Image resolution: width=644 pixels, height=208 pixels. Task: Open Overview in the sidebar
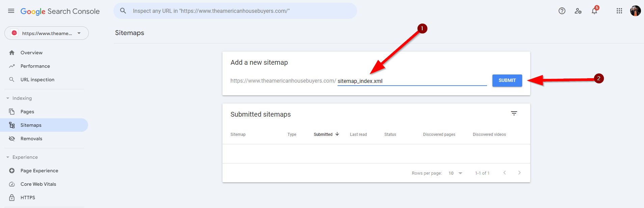[x=44, y=53]
